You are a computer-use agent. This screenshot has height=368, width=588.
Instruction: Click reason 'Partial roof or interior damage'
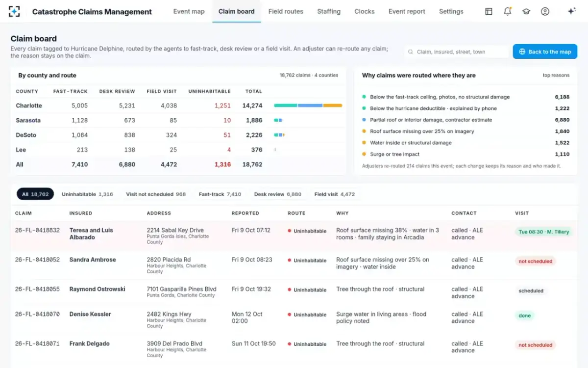pyautogui.click(x=431, y=120)
